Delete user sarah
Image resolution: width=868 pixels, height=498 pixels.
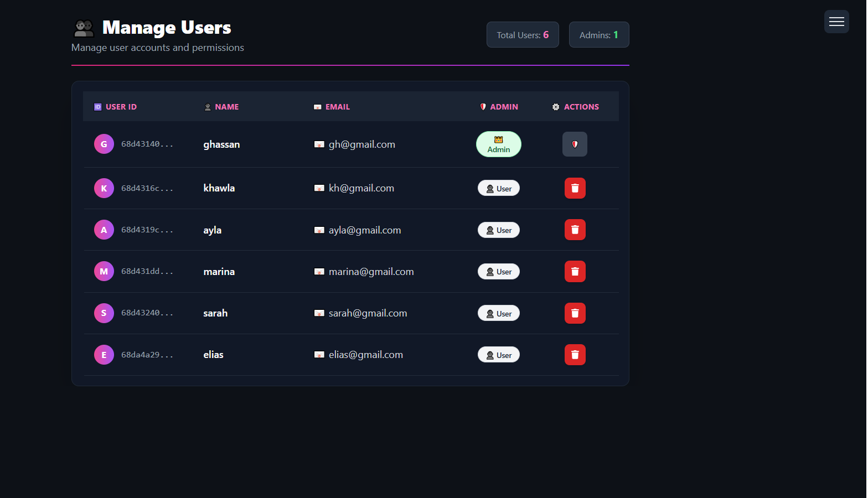[x=575, y=313]
